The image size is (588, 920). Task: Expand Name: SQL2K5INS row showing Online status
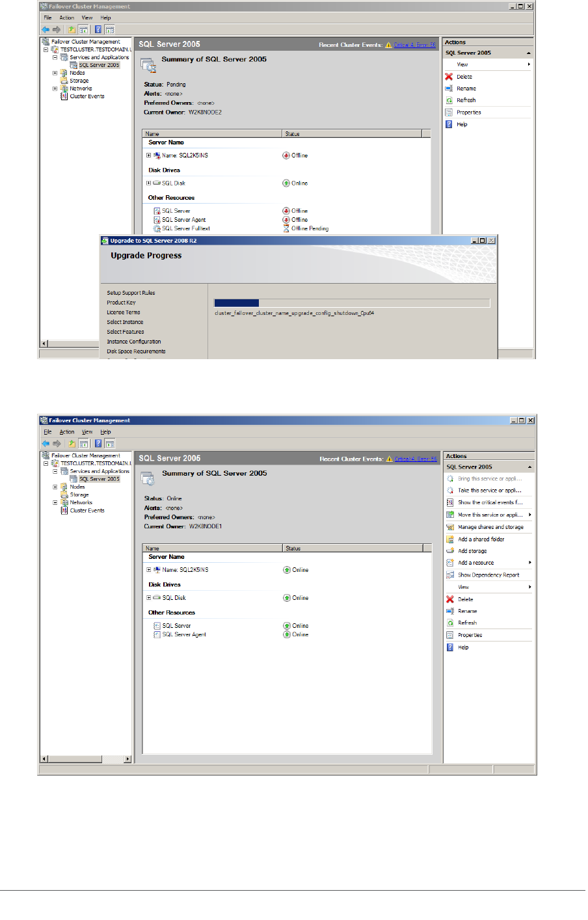coord(149,570)
